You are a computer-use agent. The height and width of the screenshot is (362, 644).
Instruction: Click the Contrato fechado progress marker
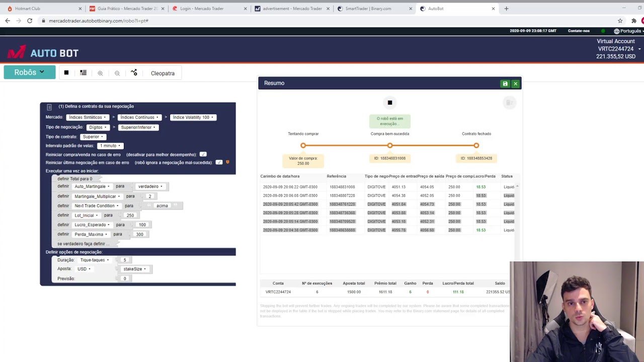[x=476, y=145]
